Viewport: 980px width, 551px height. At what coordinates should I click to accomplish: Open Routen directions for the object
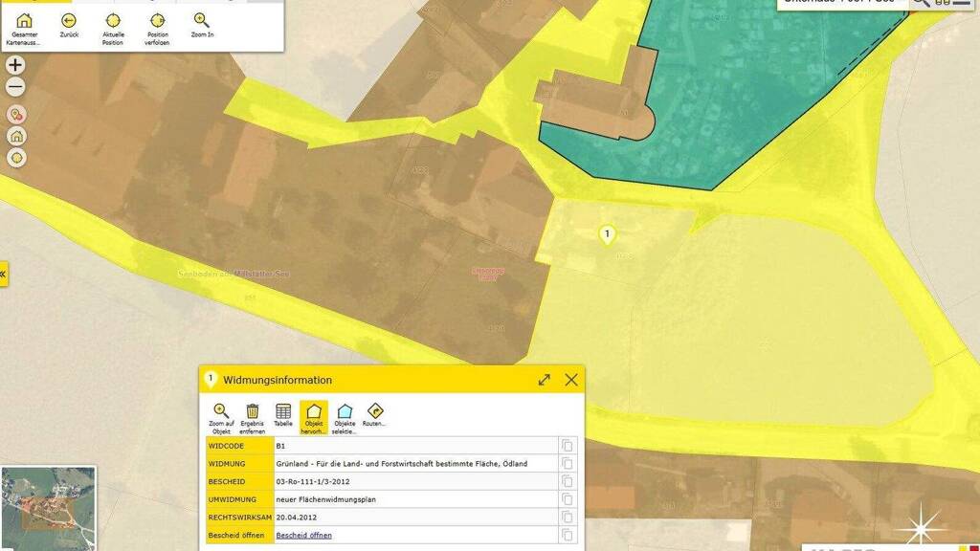[375, 411]
